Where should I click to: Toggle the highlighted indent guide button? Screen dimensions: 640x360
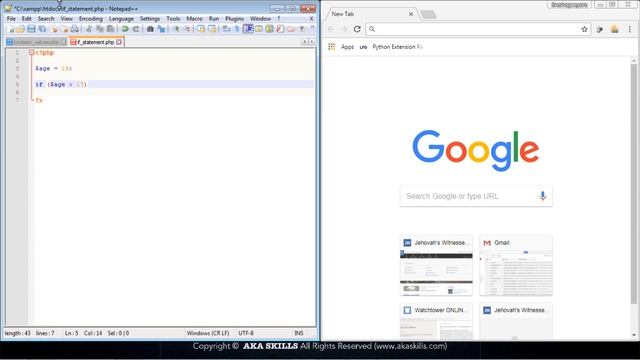coord(248,29)
